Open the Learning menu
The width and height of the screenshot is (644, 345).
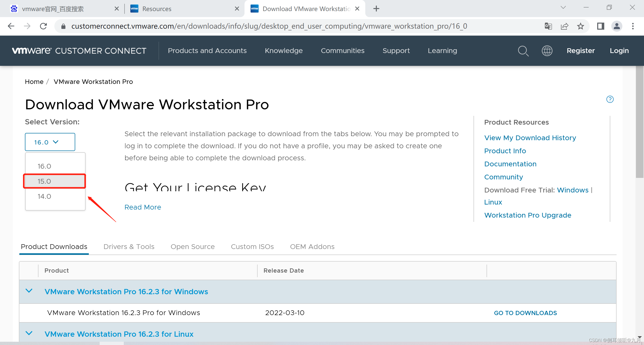[x=442, y=51]
